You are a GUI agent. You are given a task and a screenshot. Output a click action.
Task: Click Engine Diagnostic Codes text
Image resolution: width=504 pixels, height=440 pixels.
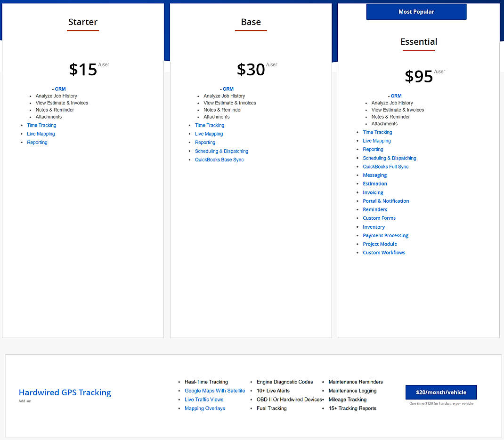tap(285, 382)
